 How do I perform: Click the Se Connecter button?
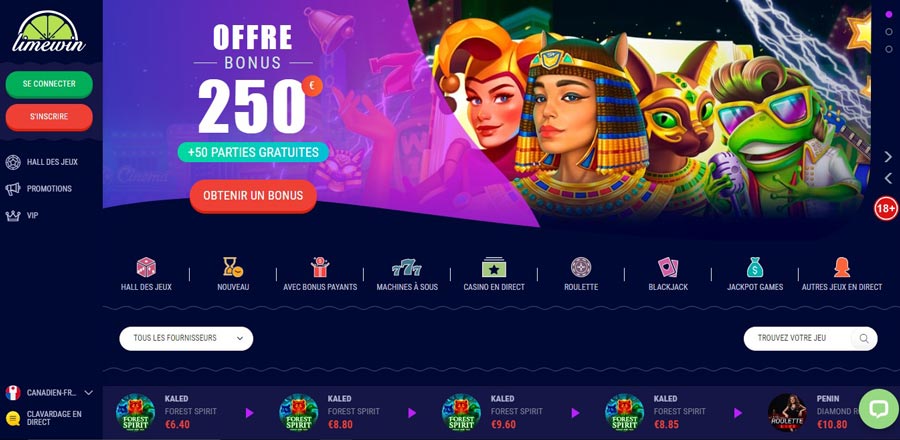pos(49,84)
